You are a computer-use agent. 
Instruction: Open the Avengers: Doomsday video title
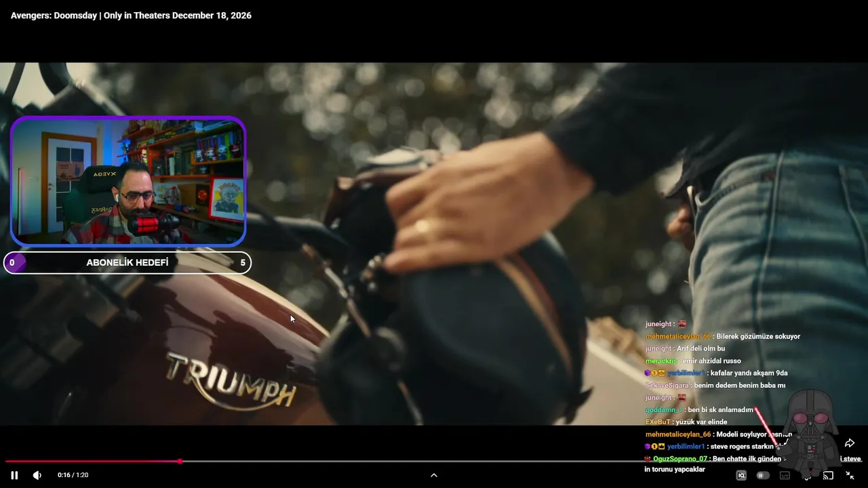pyautogui.click(x=131, y=16)
